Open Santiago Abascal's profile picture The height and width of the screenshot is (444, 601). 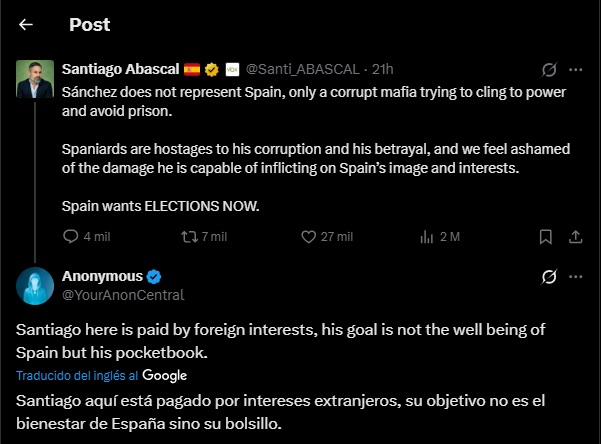[35, 79]
